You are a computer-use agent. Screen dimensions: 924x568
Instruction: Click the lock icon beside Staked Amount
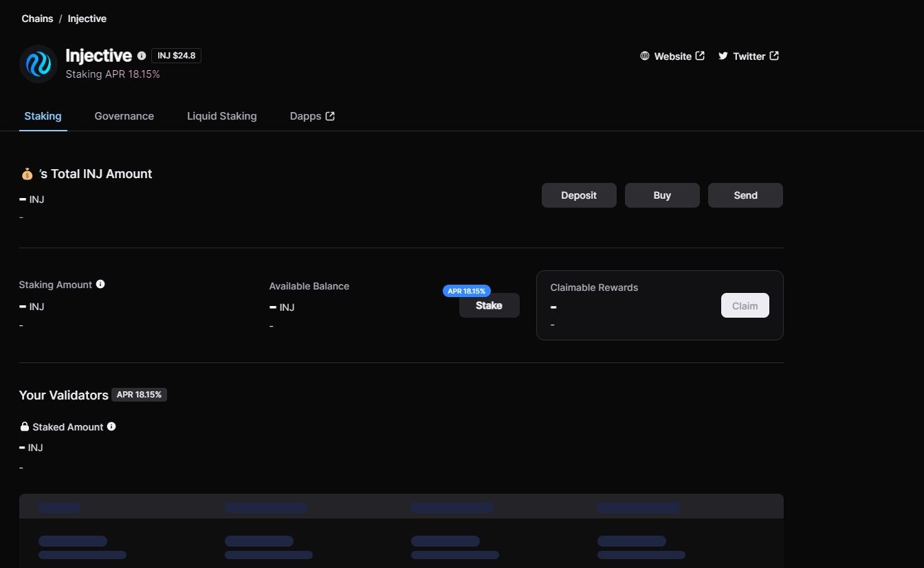pos(25,427)
